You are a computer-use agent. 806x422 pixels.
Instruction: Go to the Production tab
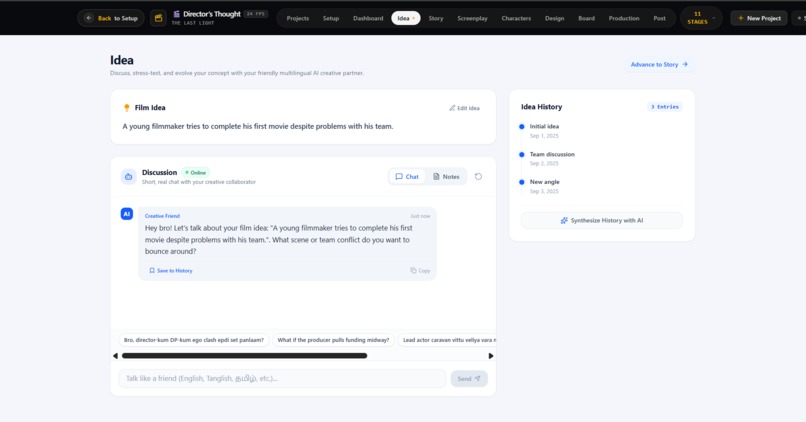click(624, 18)
